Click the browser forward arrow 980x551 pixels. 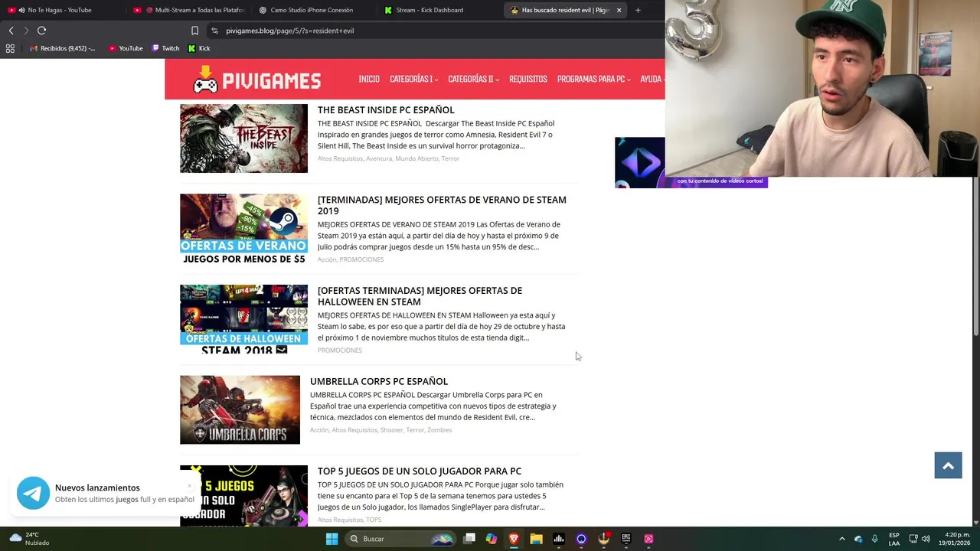(26, 31)
